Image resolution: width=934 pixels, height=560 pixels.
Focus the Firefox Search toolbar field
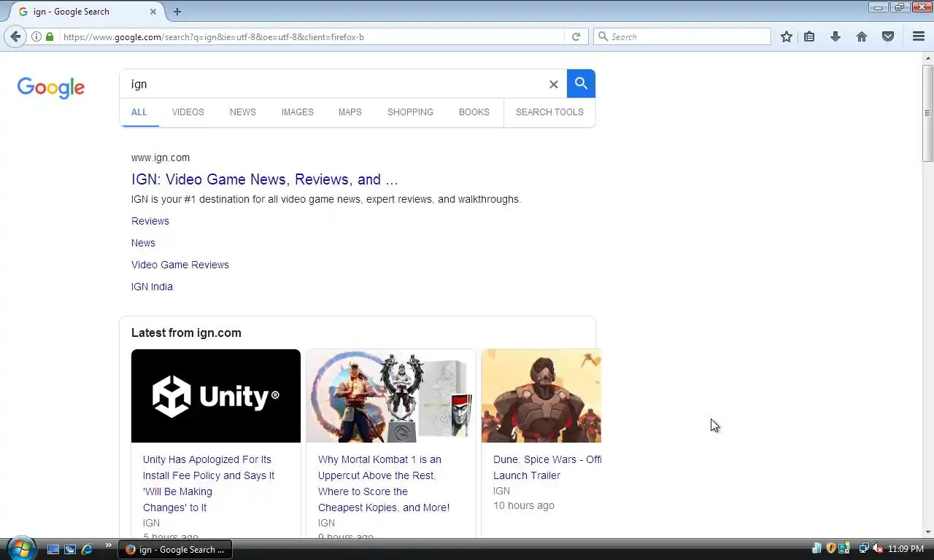pos(682,36)
